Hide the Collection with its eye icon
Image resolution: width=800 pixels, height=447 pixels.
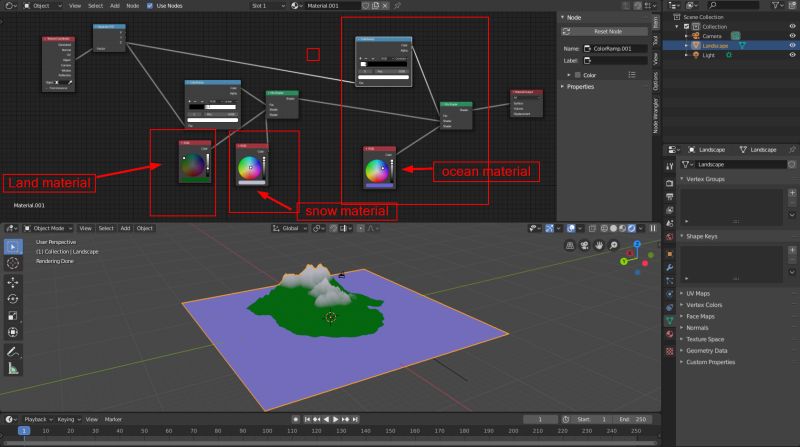[792, 27]
